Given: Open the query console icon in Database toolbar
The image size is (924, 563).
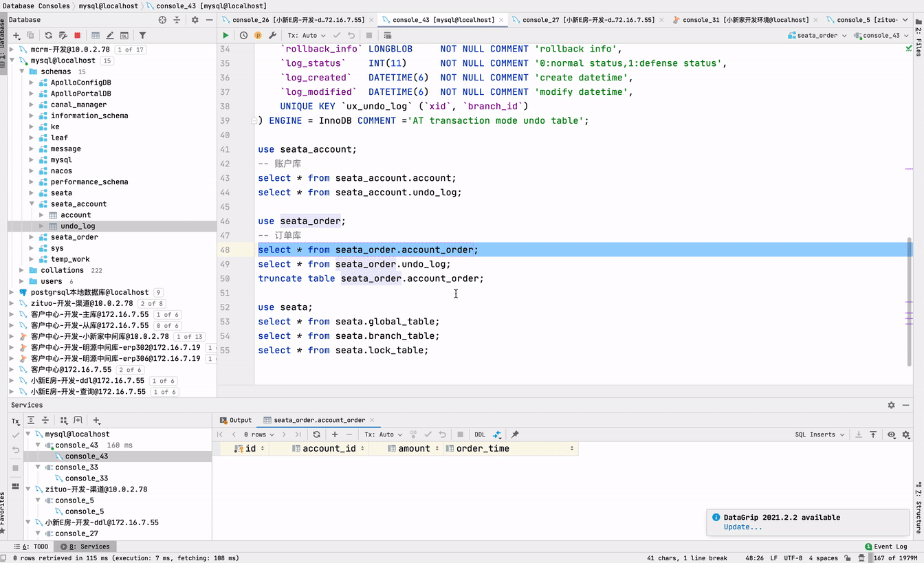Looking at the screenshot, I should 124,35.
